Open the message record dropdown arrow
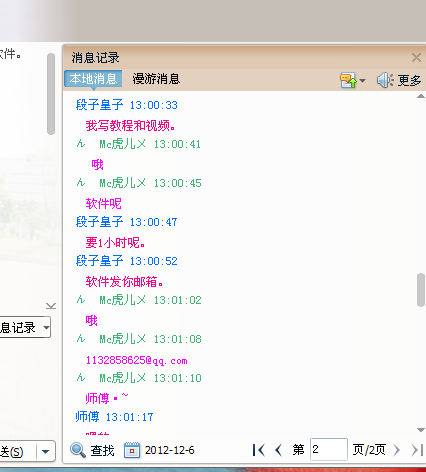 46,327
